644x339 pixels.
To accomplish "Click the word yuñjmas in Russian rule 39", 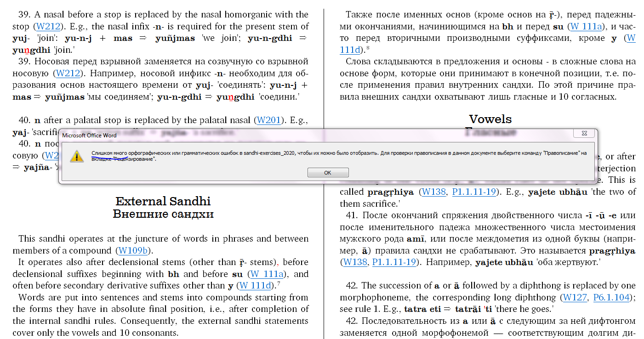I will (x=64, y=97).
